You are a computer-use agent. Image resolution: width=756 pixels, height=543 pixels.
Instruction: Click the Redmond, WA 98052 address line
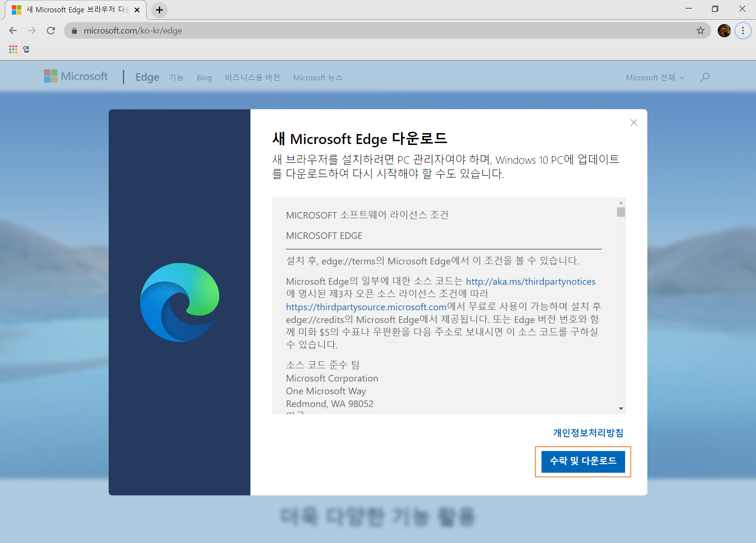[330, 404]
